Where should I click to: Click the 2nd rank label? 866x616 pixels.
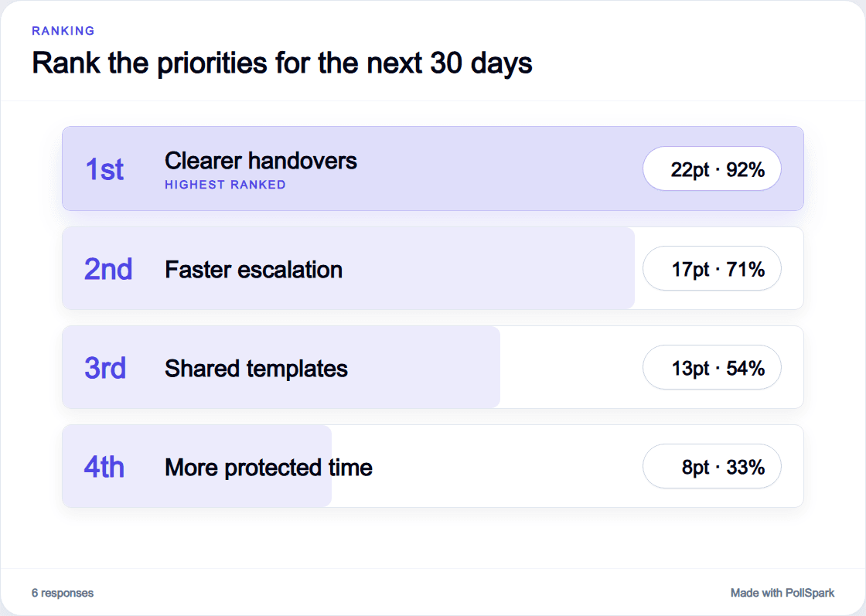[108, 269]
